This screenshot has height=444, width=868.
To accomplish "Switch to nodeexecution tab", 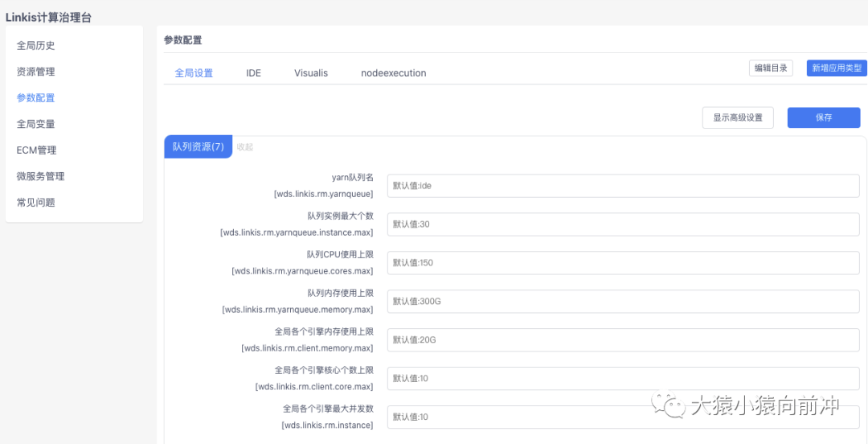I will [x=394, y=73].
